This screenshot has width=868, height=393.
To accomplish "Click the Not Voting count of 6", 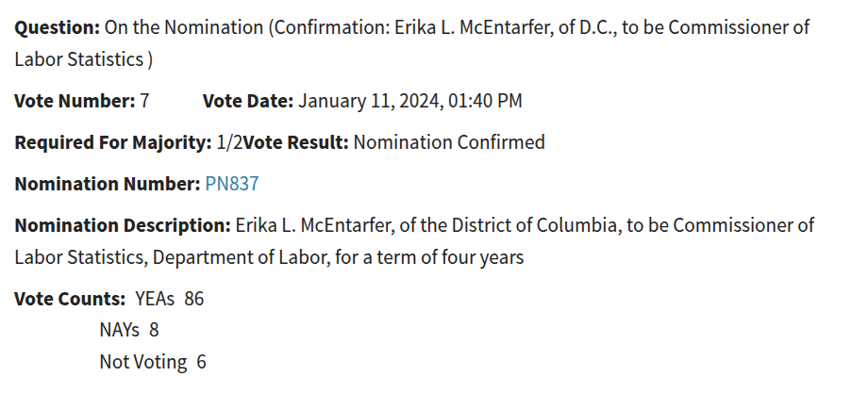I will (202, 362).
